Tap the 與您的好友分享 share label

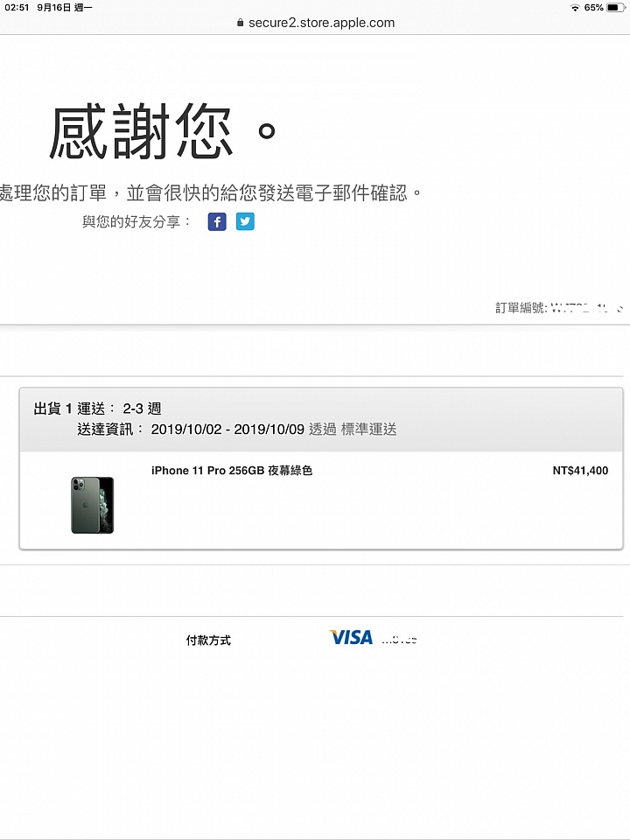[137, 221]
